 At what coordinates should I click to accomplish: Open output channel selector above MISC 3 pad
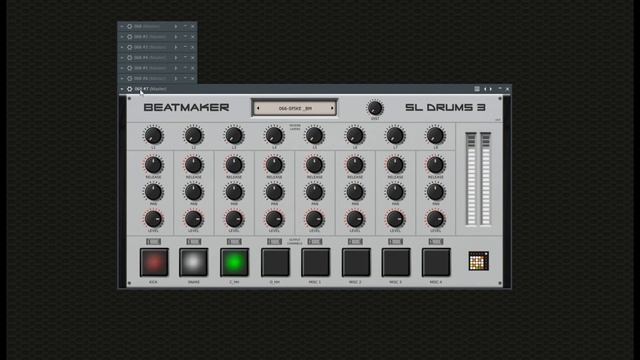[395, 242]
